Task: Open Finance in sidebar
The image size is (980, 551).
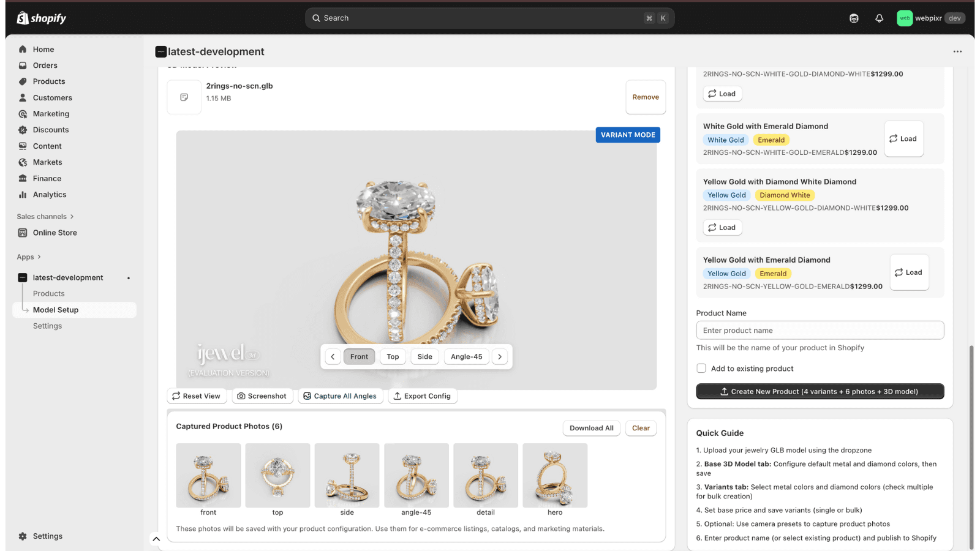Action: pos(47,179)
